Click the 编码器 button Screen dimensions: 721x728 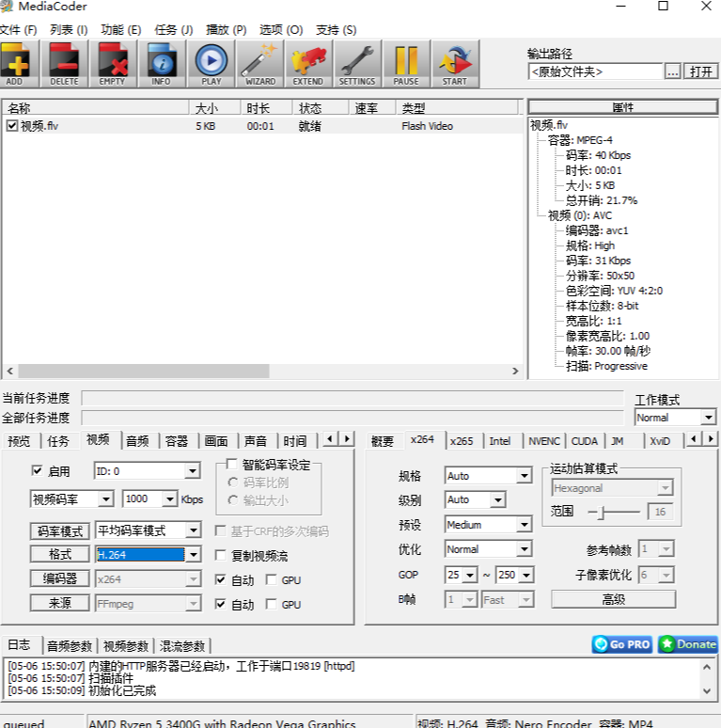pos(60,578)
